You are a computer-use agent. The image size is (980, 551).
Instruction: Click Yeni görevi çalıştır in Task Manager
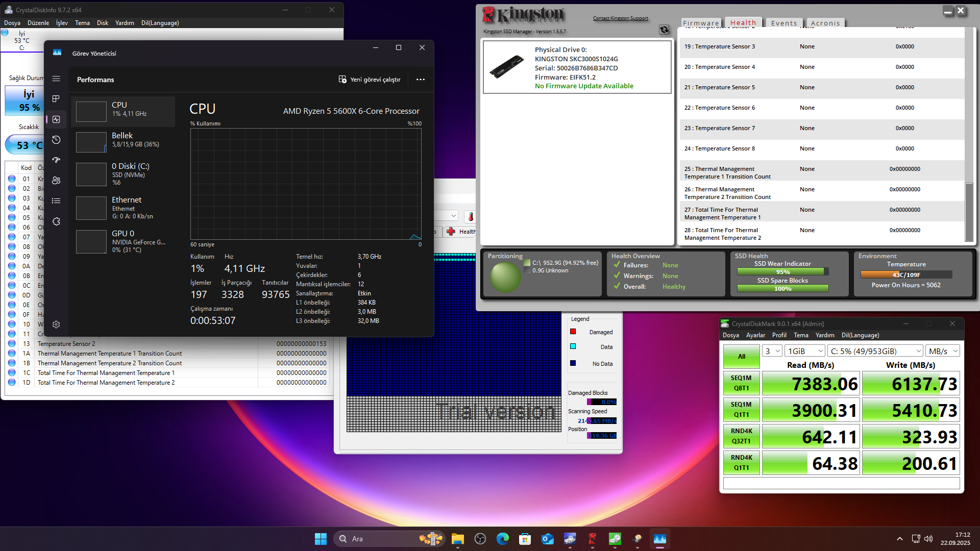370,80
